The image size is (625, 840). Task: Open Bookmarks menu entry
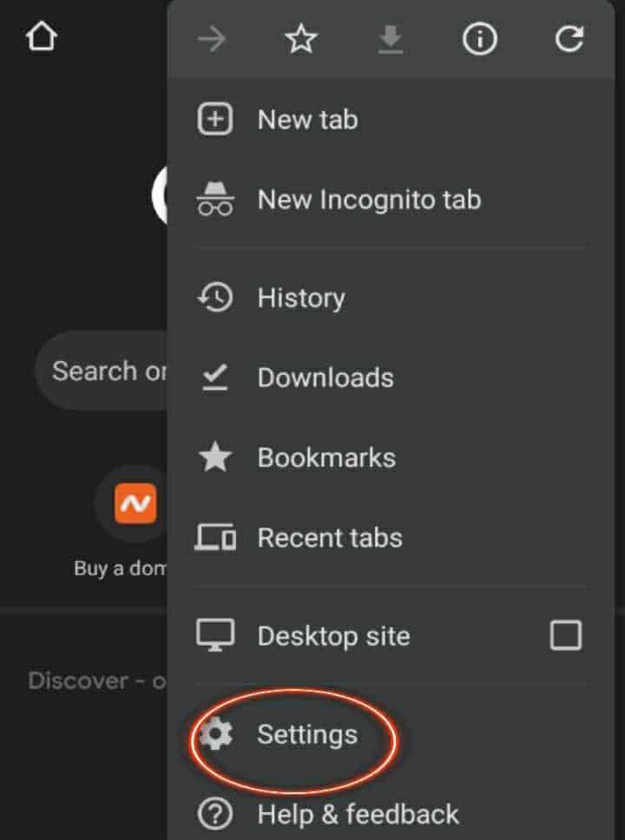326,457
